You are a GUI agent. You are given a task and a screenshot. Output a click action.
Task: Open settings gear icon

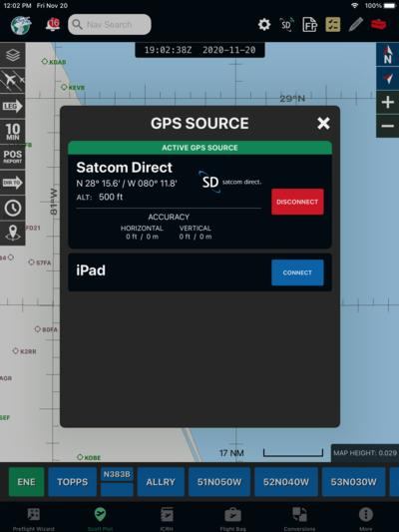[x=264, y=25]
